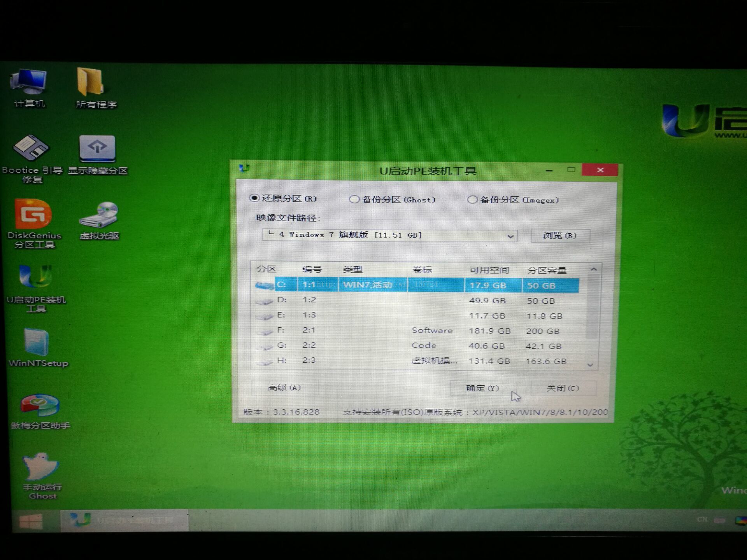
Task: Sort by 类型 column header
Action: click(353, 269)
